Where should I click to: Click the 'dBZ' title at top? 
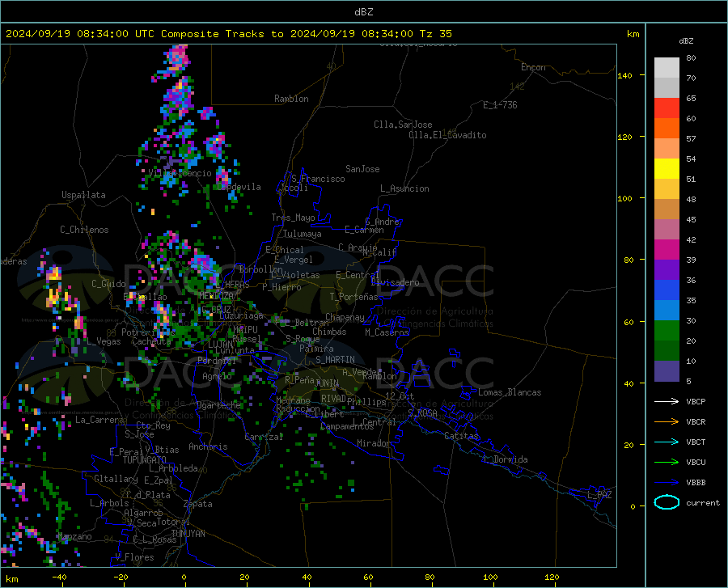click(363, 12)
